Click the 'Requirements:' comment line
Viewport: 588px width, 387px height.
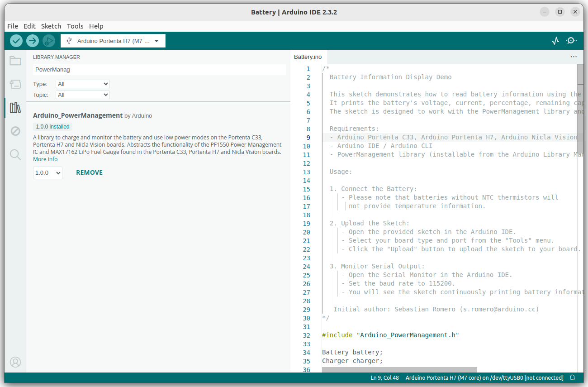coord(354,129)
